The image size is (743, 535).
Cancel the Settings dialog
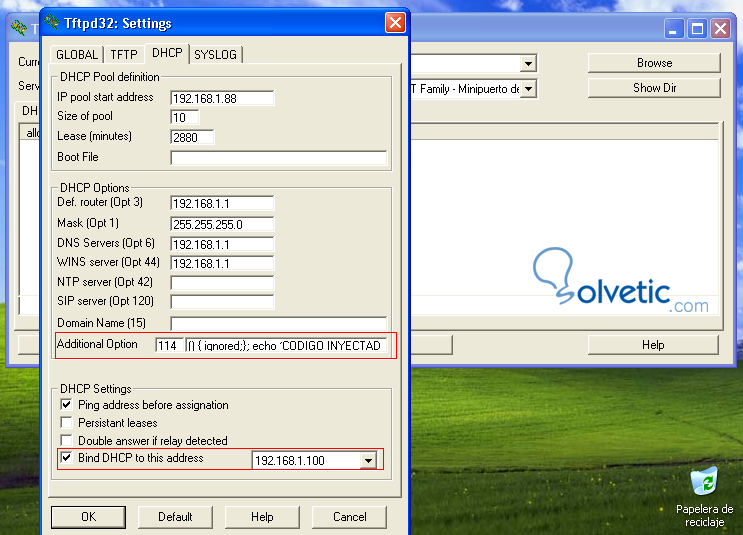coord(349,517)
